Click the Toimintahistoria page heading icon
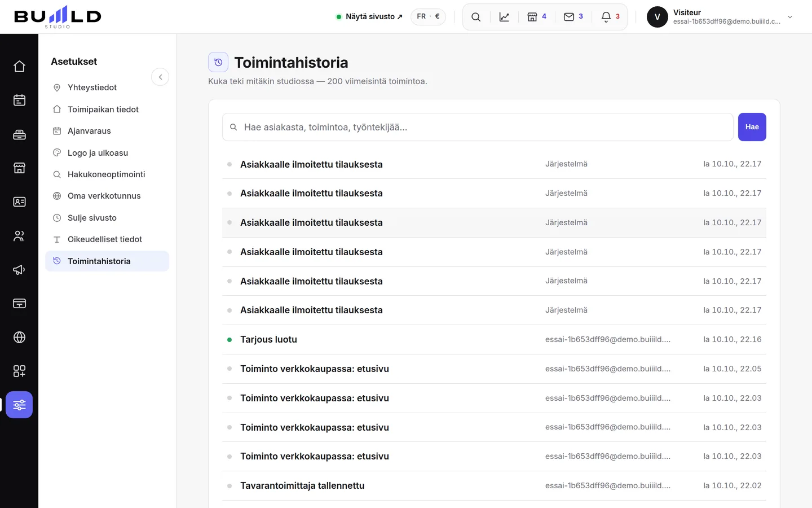Viewport: 812px width, 508px height. click(x=218, y=62)
